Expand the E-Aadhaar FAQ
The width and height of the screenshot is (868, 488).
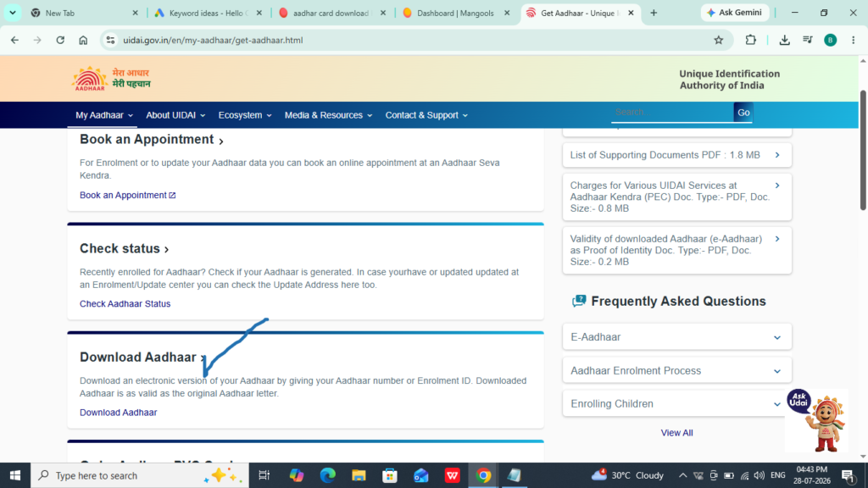tap(677, 337)
